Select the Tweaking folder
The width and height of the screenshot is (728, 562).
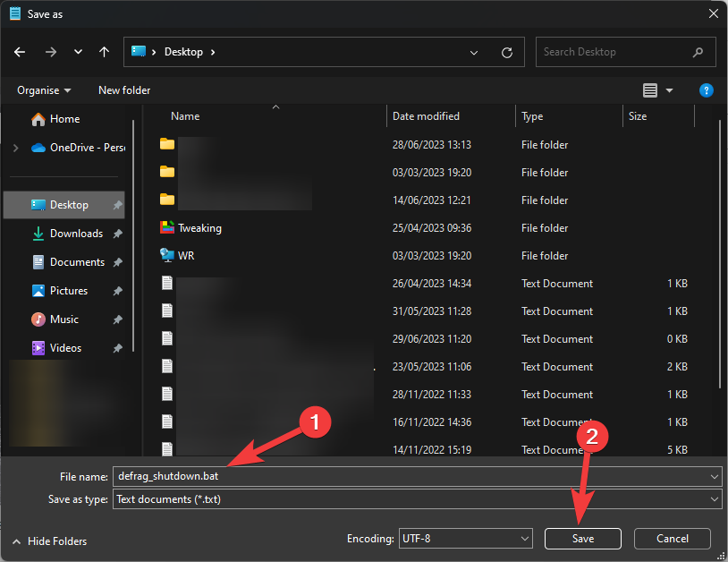[199, 228]
